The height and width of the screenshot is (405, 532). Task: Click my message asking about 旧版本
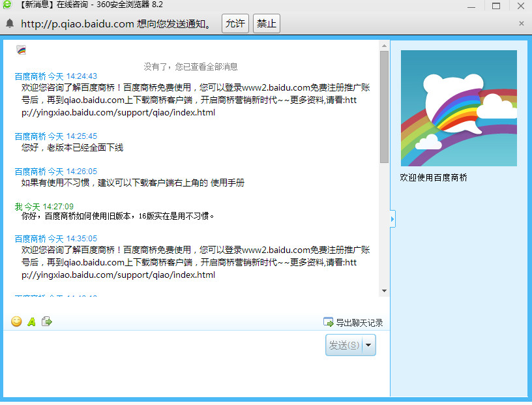pos(117,217)
